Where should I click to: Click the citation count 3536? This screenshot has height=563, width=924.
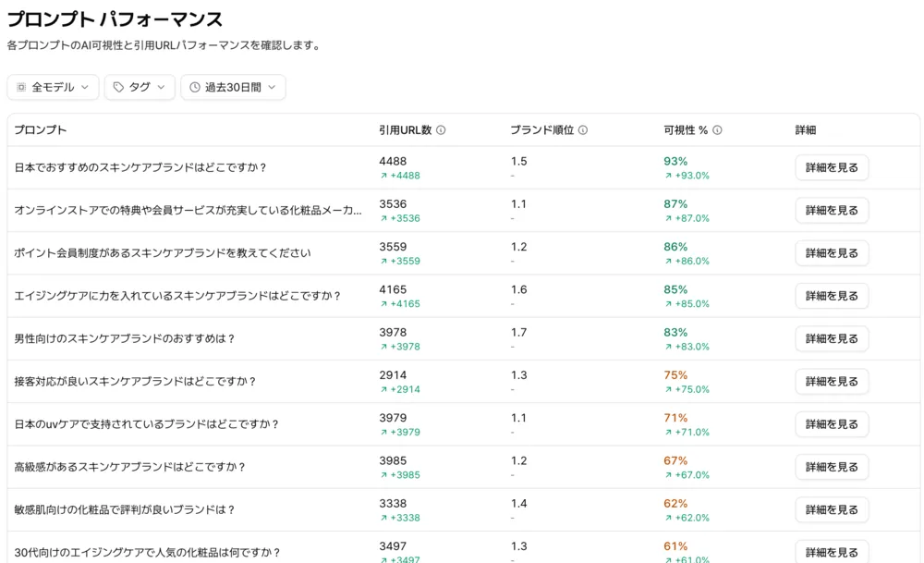click(x=393, y=204)
